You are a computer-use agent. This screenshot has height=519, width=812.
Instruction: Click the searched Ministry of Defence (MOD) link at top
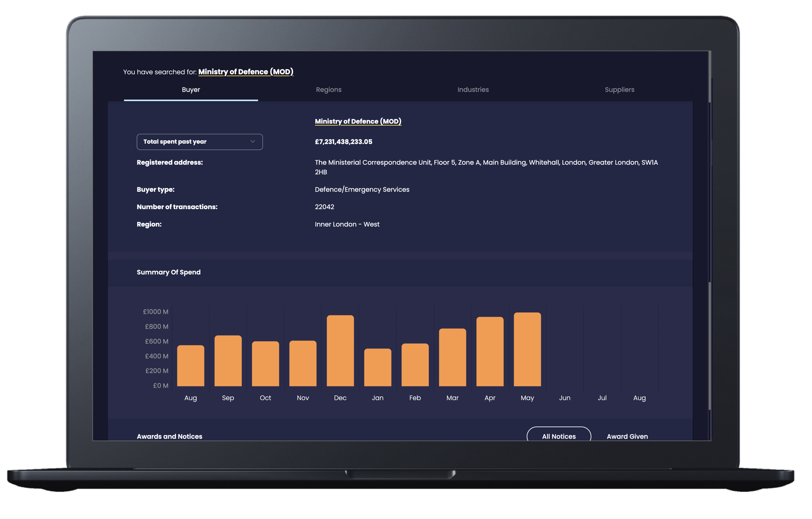tap(245, 72)
